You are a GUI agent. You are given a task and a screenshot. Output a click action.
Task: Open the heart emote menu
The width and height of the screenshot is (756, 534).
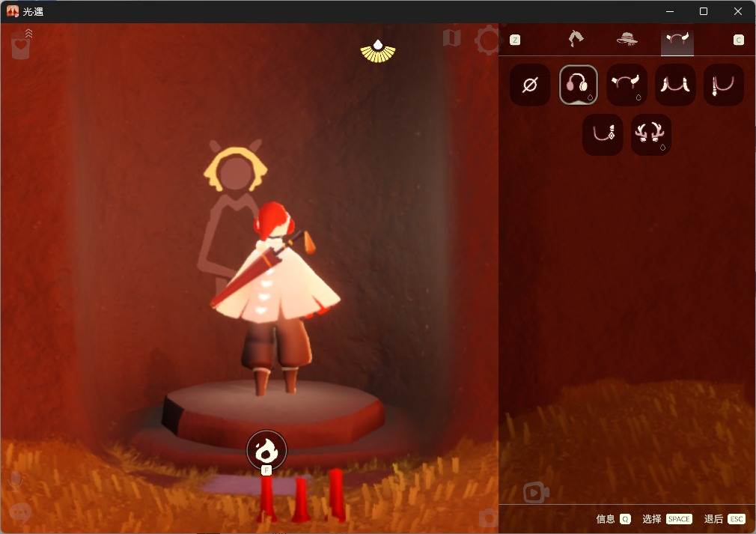[21, 45]
